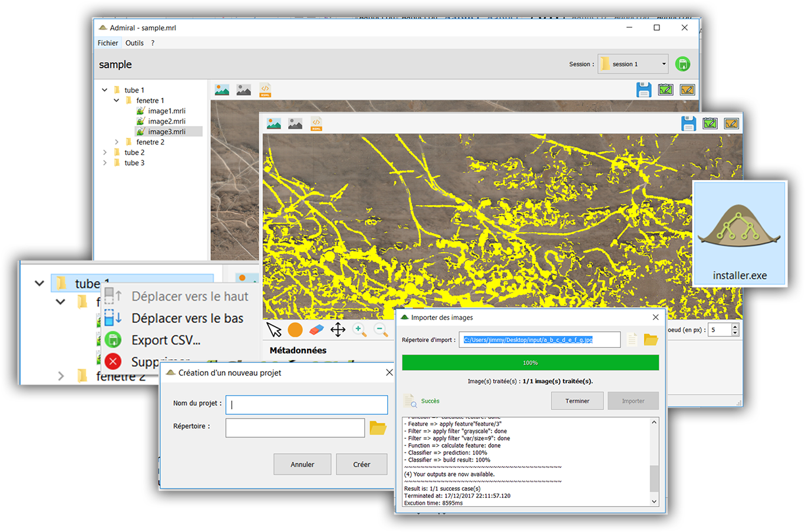This screenshot has width=805, height=532.
Task: Click the green session save button next to session dropdown
Action: click(x=682, y=64)
